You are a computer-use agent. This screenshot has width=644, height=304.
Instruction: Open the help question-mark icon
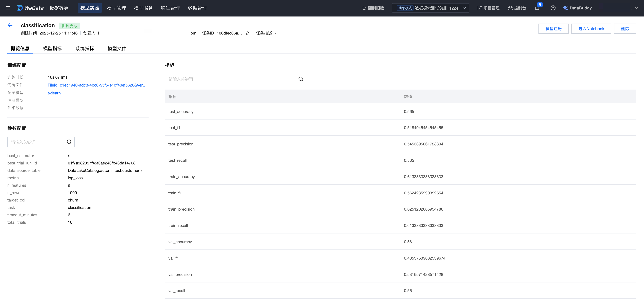click(553, 8)
